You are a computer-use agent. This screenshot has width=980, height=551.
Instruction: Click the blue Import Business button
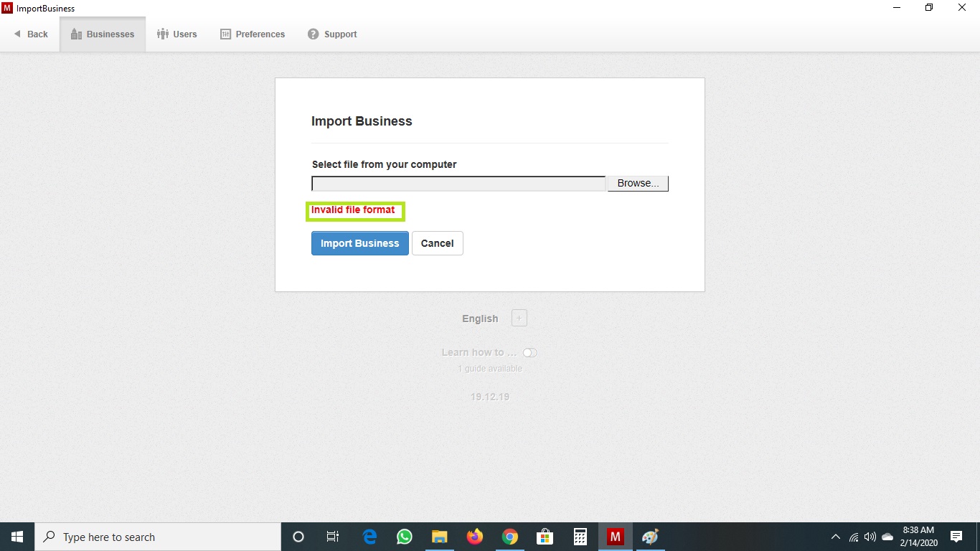(360, 243)
